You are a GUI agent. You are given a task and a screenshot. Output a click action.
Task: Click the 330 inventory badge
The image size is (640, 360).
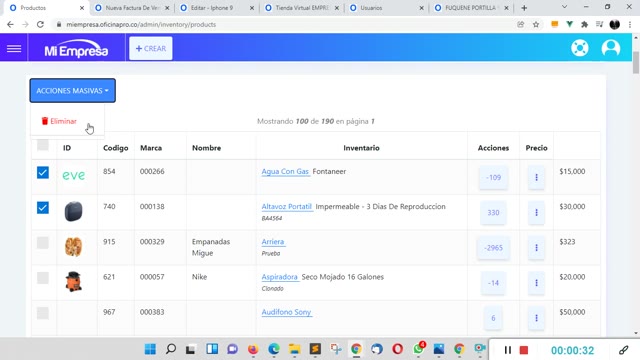pyautogui.click(x=493, y=213)
